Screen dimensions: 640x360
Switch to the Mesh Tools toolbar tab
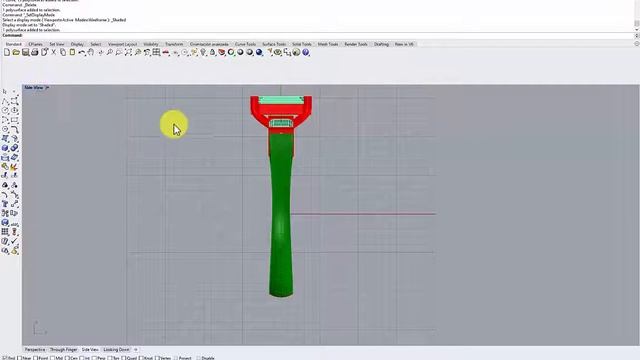328,44
